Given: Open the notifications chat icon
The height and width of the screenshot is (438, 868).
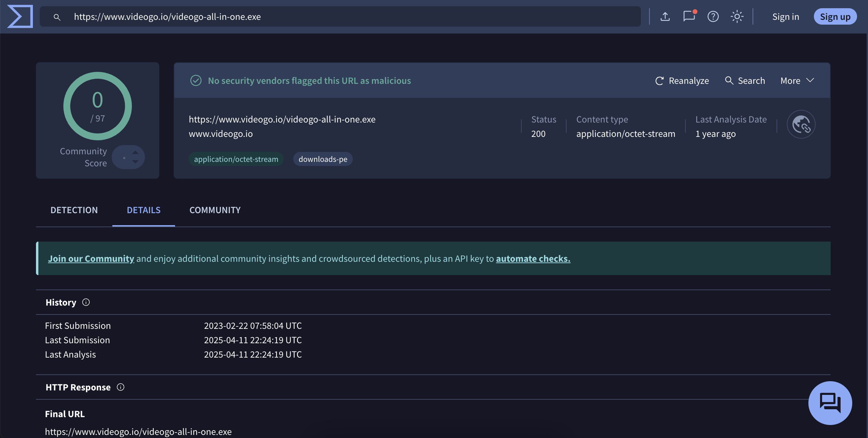Looking at the screenshot, I should click(x=689, y=16).
